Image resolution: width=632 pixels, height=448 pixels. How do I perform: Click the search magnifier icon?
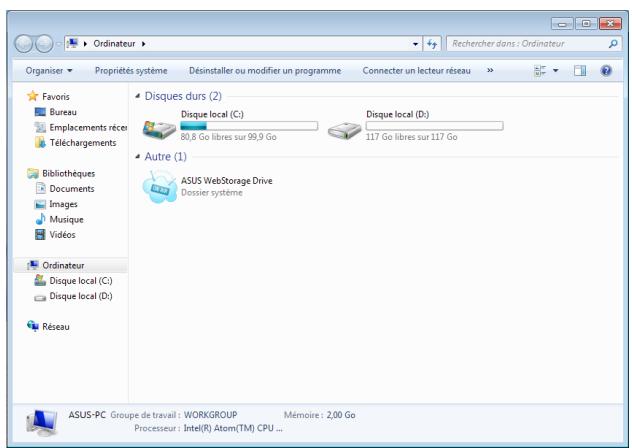[613, 44]
